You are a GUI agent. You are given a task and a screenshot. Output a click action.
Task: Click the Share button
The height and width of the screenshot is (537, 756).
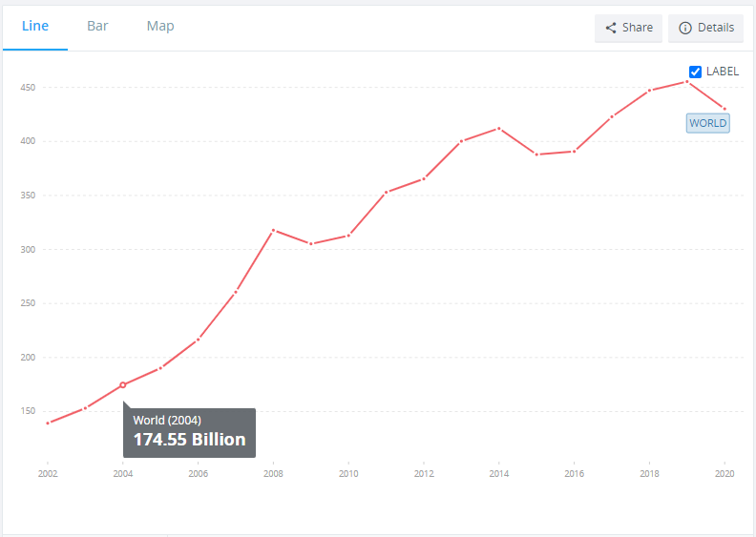pyautogui.click(x=628, y=28)
